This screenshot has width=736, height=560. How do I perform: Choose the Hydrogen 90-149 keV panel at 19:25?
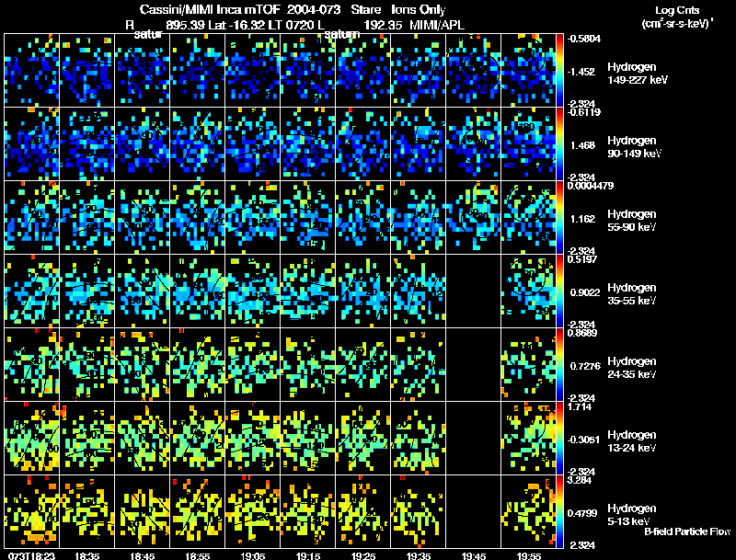[x=362, y=144]
